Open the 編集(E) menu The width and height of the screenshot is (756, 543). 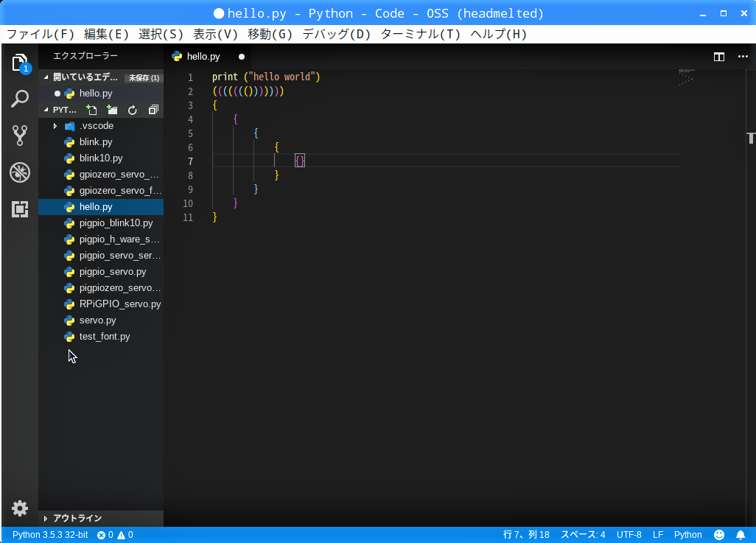[x=106, y=34]
